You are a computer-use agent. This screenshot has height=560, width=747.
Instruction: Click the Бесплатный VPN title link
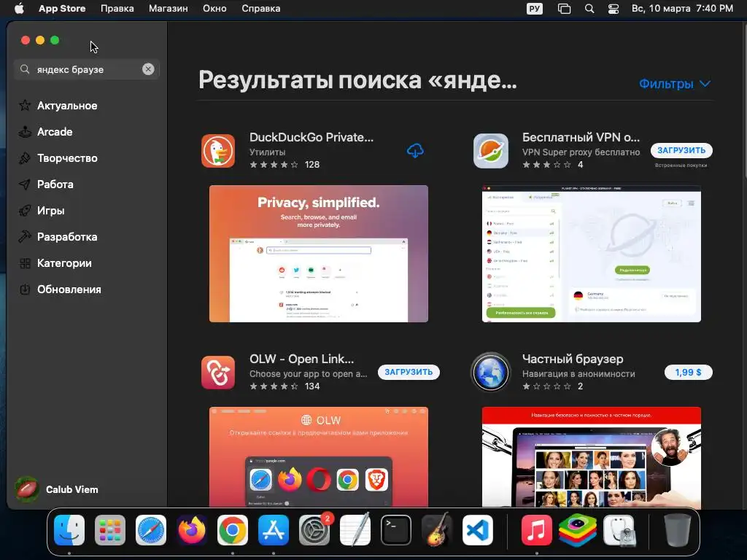coord(581,137)
